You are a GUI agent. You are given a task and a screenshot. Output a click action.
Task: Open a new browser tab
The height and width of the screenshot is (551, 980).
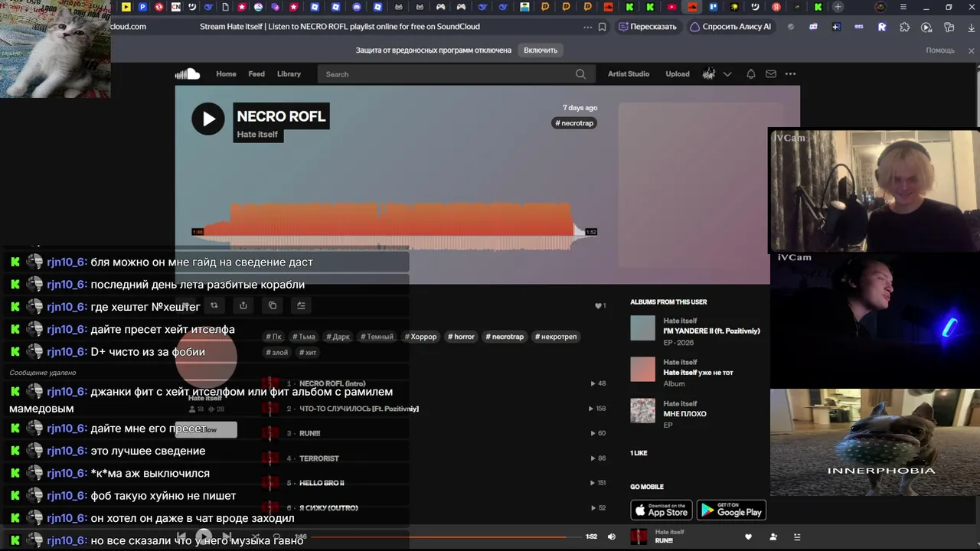pos(838,7)
